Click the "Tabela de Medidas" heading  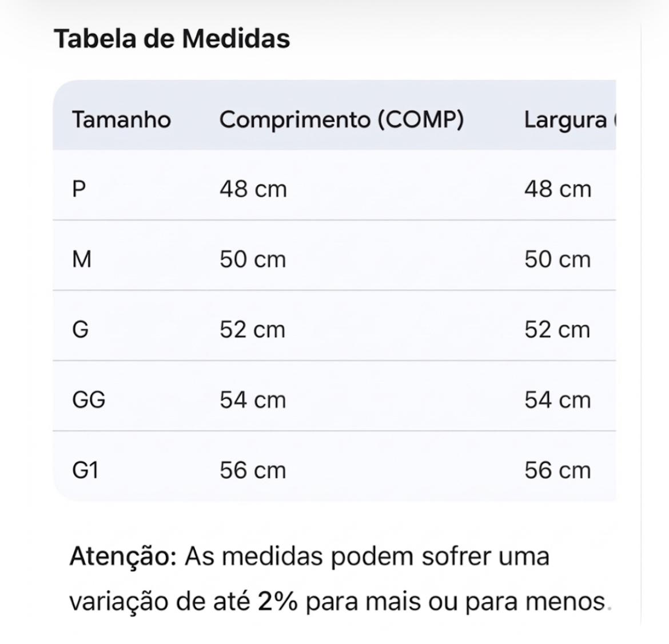pyautogui.click(x=172, y=39)
